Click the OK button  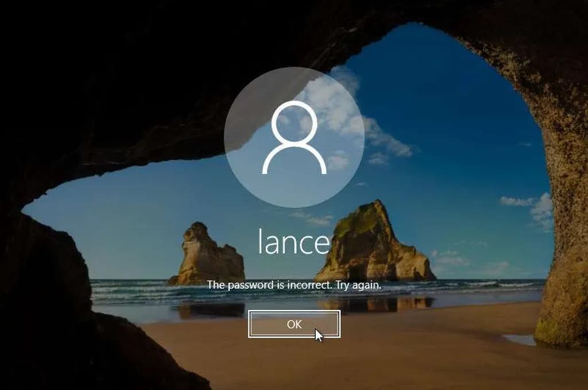[294, 325]
